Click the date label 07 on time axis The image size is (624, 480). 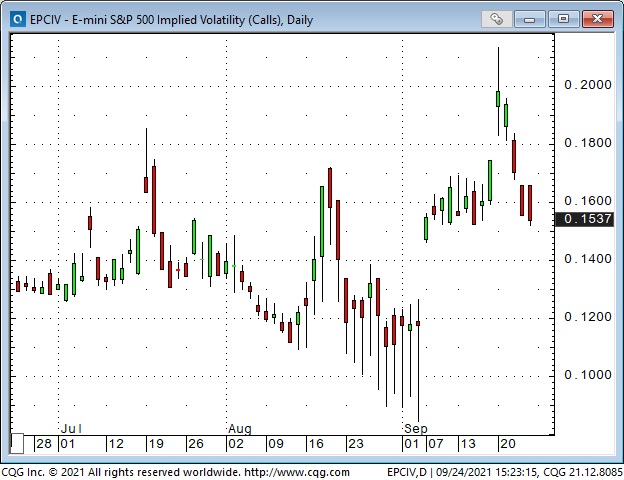[436, 443]
